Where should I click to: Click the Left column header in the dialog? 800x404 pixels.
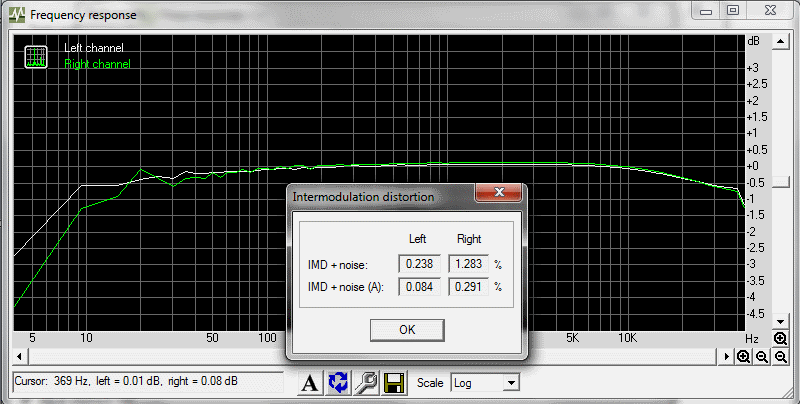418,239
